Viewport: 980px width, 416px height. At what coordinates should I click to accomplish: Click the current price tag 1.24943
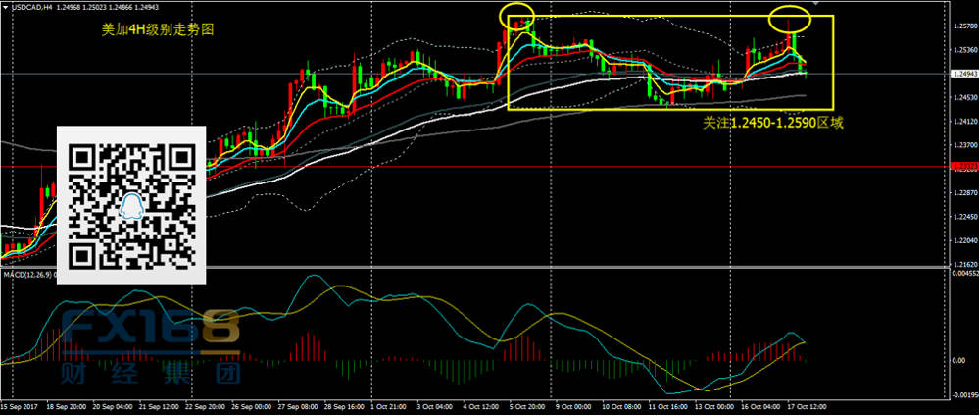pyautogui.click(x=963, y=74)
